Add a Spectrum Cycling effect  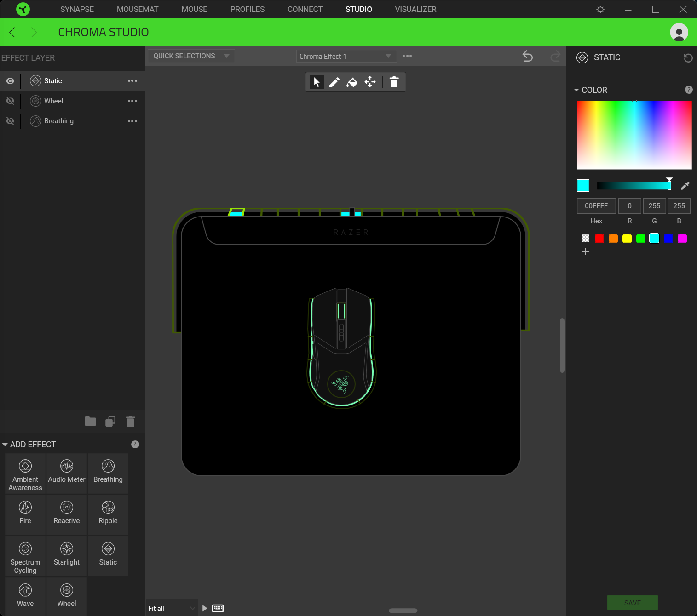coord(25,556)
